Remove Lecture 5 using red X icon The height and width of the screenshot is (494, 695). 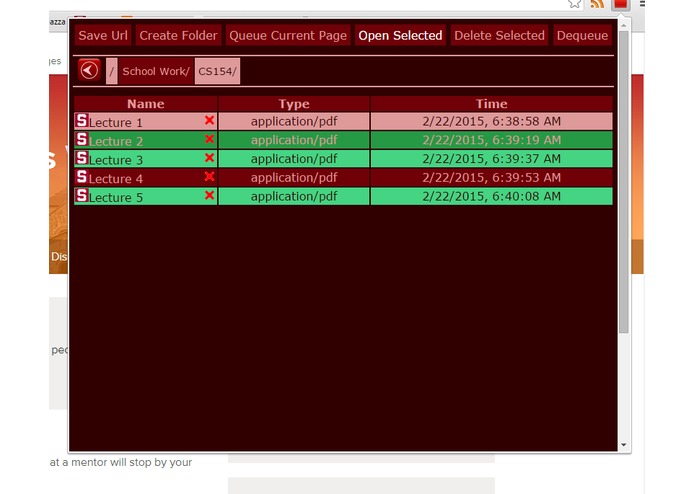[x=210, y=195]
